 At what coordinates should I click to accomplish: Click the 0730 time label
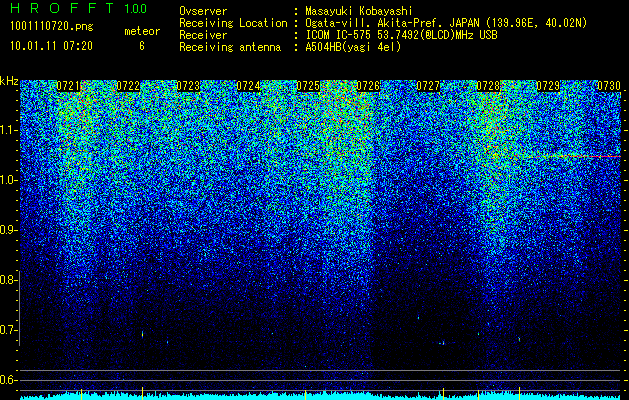pos(609,86)
